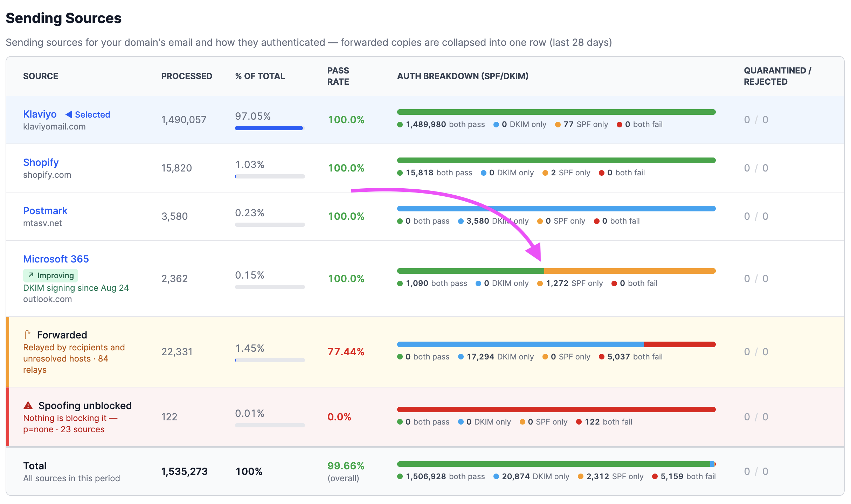Click the Forwarded % of total progress bar

[270, 360]
